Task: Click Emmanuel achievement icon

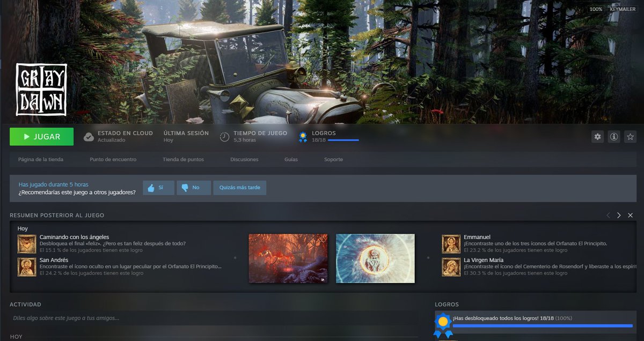Action: point(451,244)
